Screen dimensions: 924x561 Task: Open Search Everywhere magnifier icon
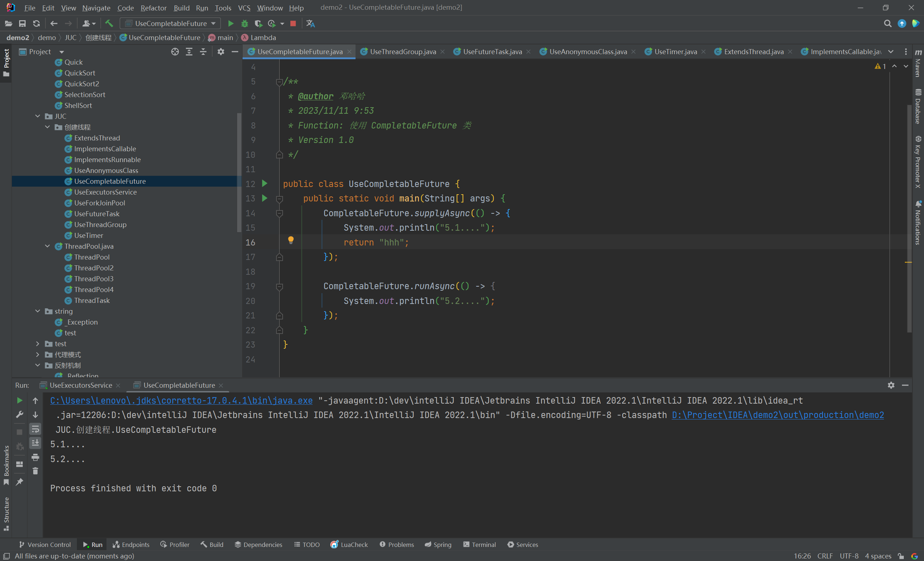click(x=888, y=23)
